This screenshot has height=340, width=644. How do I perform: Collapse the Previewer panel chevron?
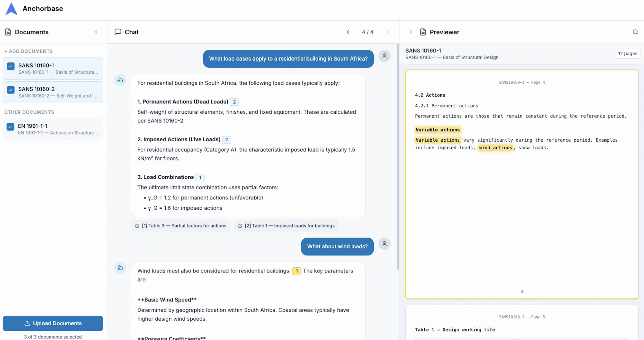tap(411, 32)
